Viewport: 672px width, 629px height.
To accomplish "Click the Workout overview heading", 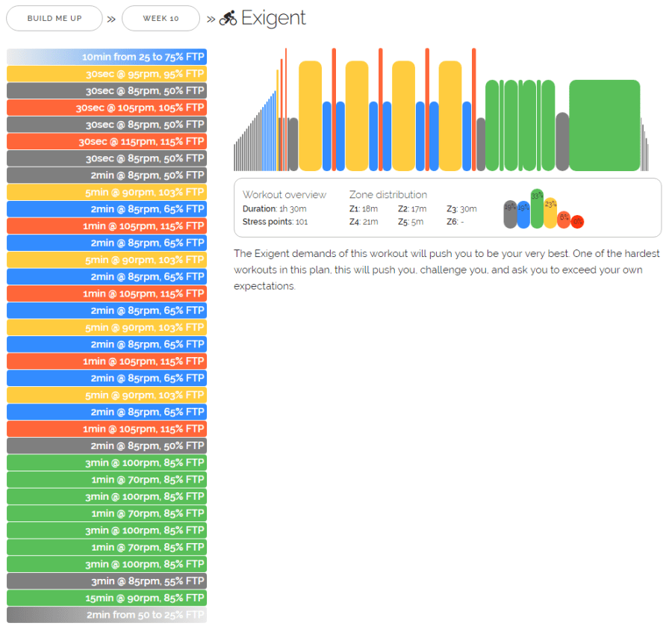I will pyautogui.click(x=284, y=195).
